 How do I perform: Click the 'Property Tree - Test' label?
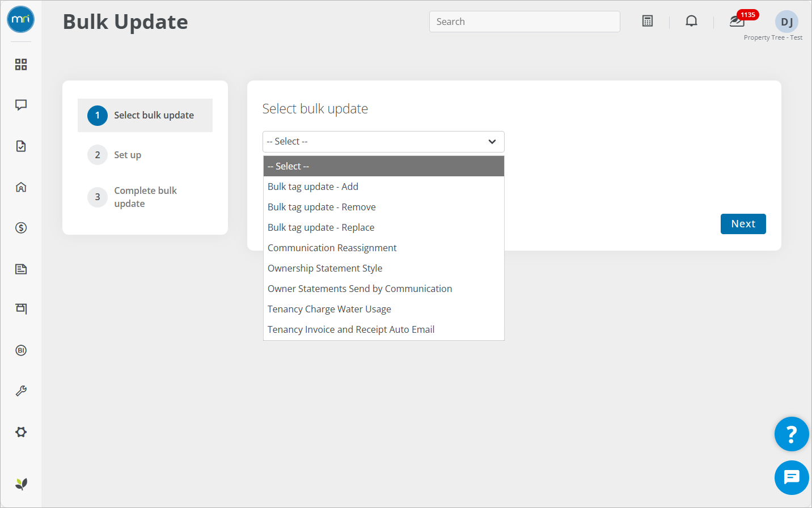(x=773, y=37)
